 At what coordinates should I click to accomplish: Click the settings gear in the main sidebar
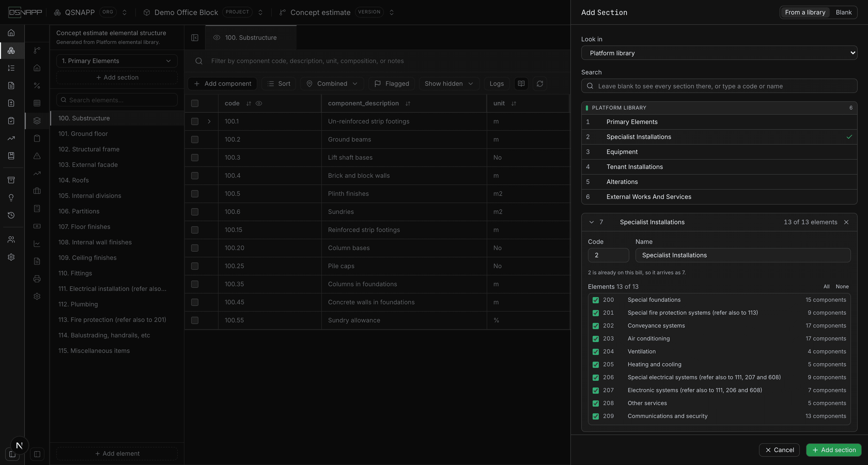11,257
